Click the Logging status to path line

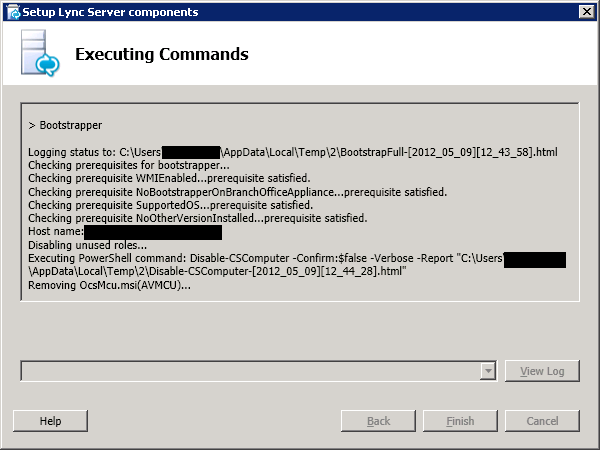(x=293, y=152)
